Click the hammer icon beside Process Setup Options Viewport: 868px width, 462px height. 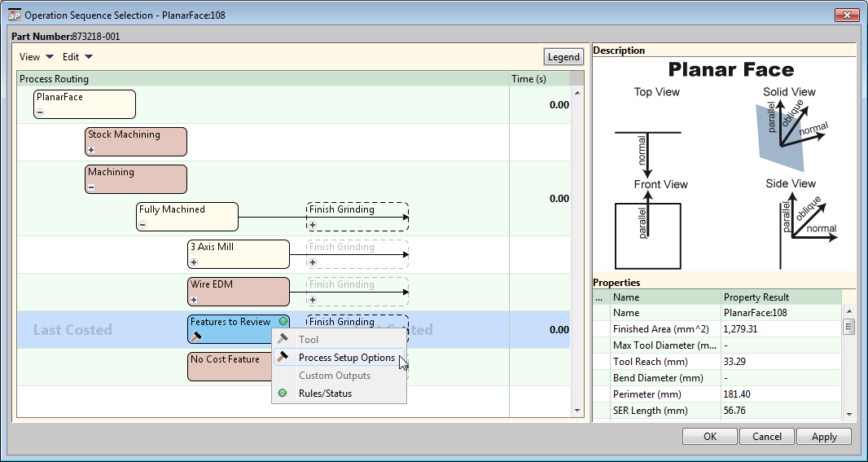click(283, 358)
